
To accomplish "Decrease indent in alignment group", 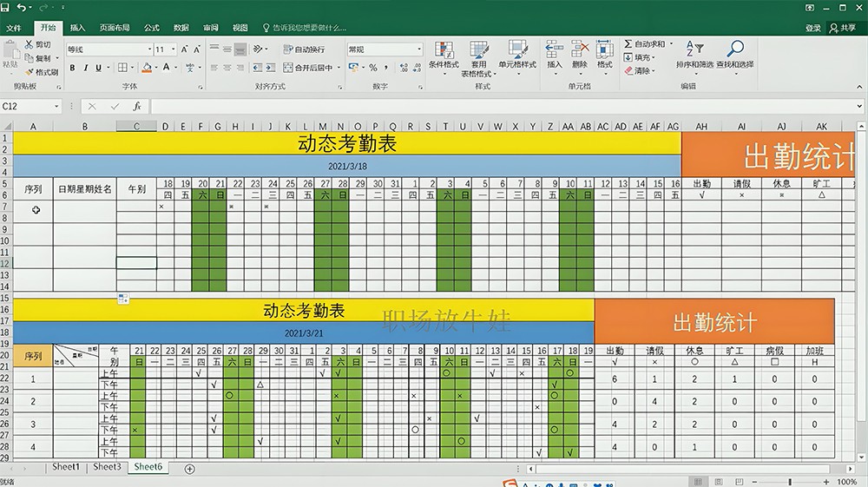I will pos(258,68).
